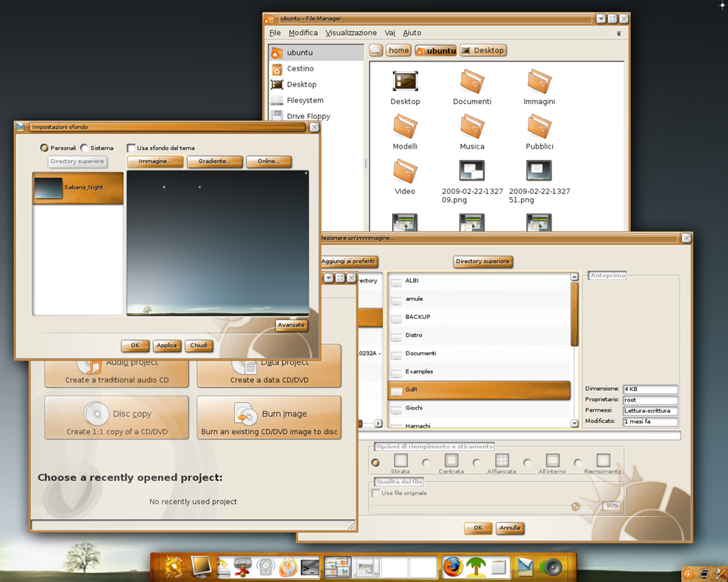
Task: Select the Stirata radio option
Action: pos(375,463)
